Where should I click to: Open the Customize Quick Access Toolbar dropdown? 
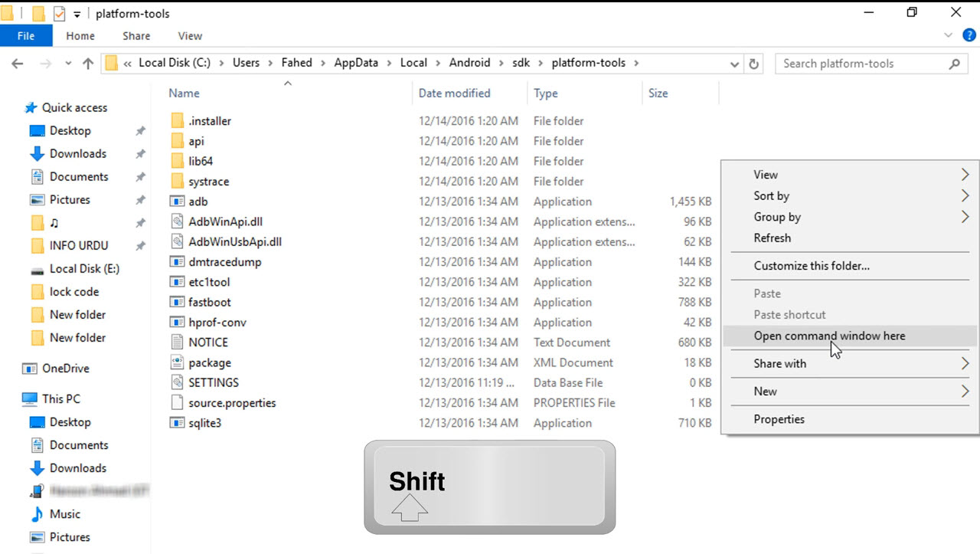[77, 14]
